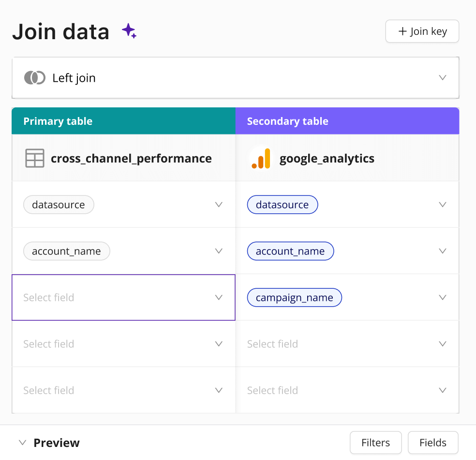This screenshot has width=476, height=460.
Task: Open secondary campaign_name dropdown chevron
Action: (x=442, y=297)
